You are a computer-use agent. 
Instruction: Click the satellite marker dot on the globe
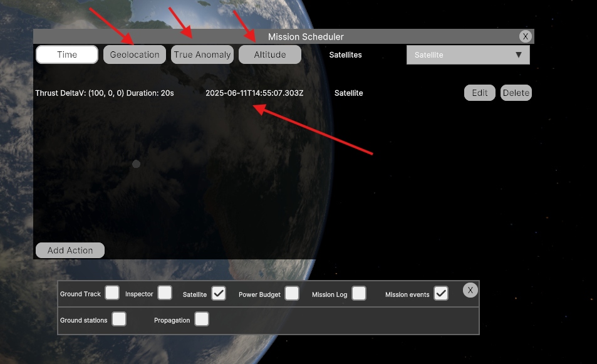[137, 164]
